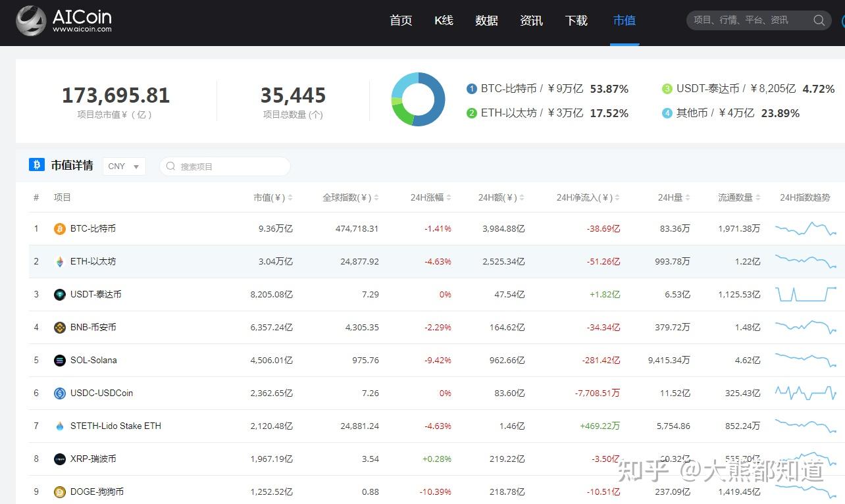Screen dimensions: 845x504
Task: Click legend badge 2 for ETH-以太坊
Action: point(472,113)
